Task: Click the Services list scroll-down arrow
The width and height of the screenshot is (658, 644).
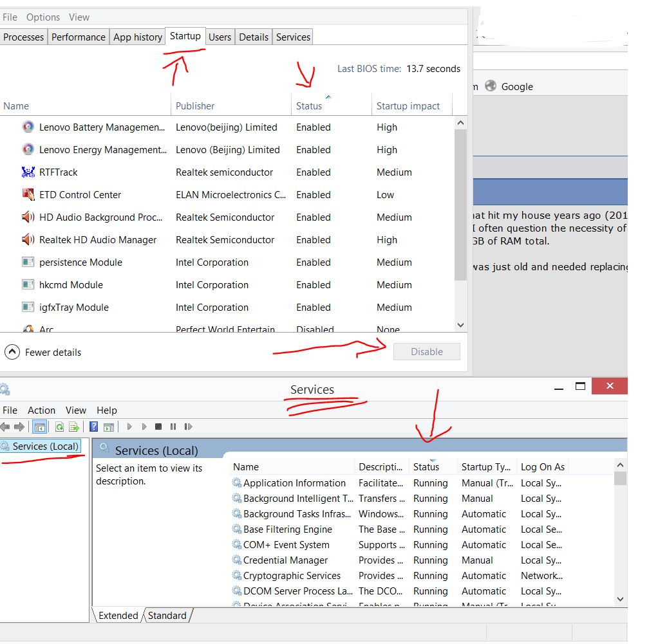Action: coord(620,599)
